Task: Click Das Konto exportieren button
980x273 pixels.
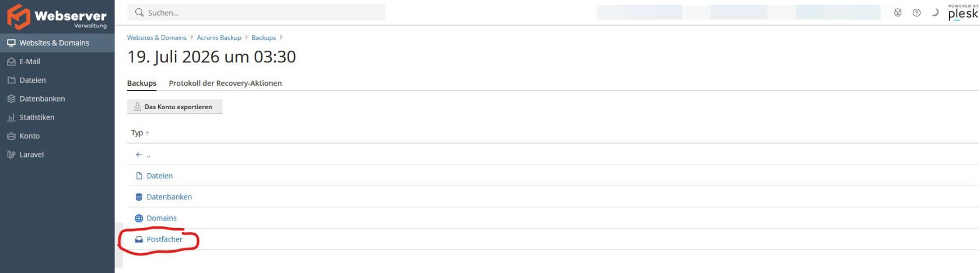Action: click(x=174, y=107)
